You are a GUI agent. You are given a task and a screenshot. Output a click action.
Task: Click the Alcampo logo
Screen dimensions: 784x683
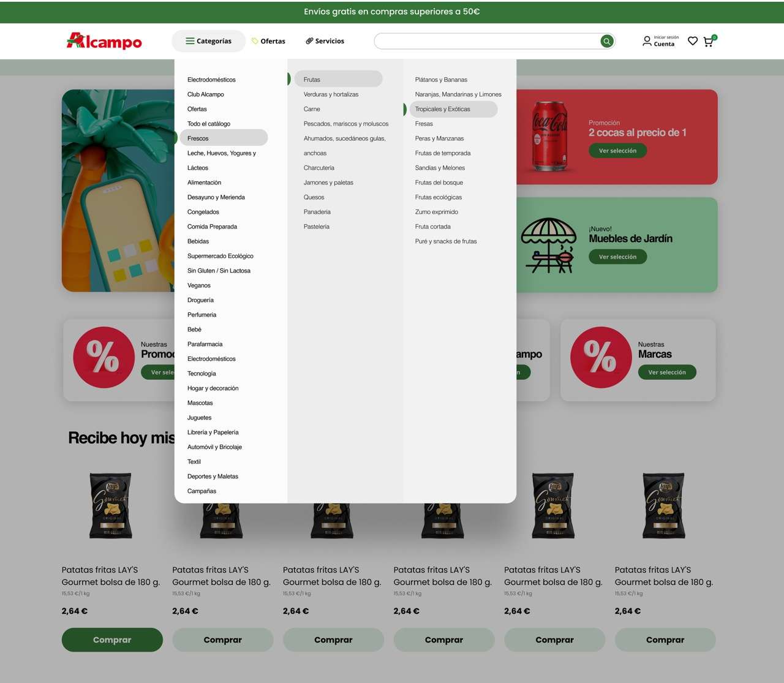tap(104, 41)
